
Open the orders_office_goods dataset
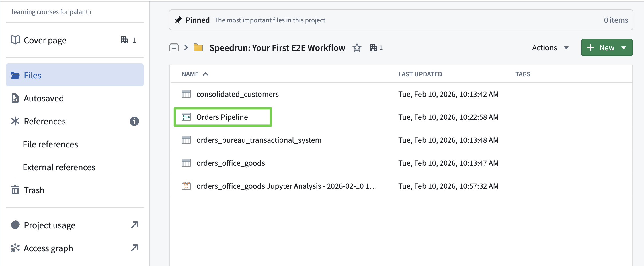(x=230, y=163)
